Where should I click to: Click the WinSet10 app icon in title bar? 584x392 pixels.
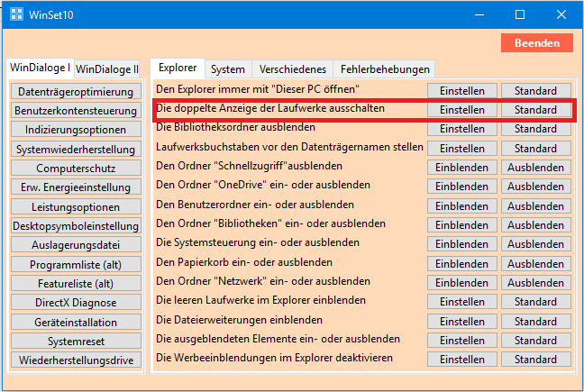click(x=16, y=14)
